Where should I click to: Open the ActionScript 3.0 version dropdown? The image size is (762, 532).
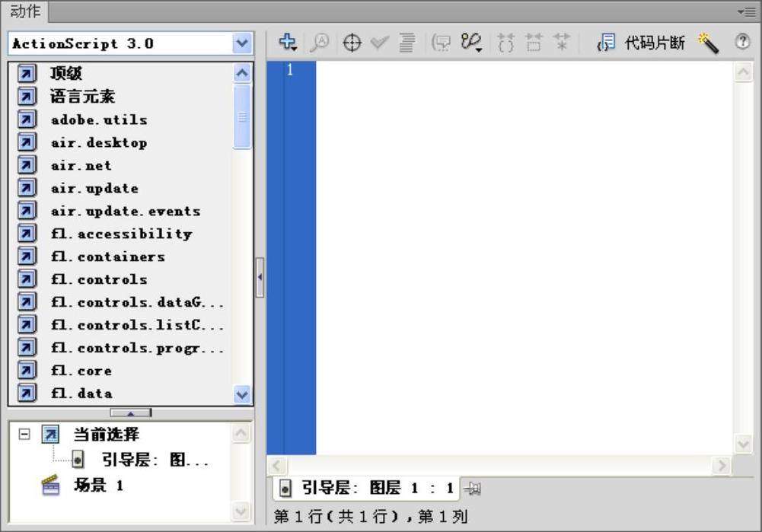[241, 43]
